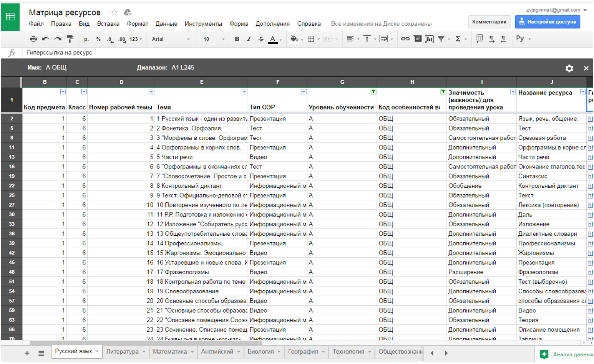Toggle strikethrough formatting

pos(261,39)
